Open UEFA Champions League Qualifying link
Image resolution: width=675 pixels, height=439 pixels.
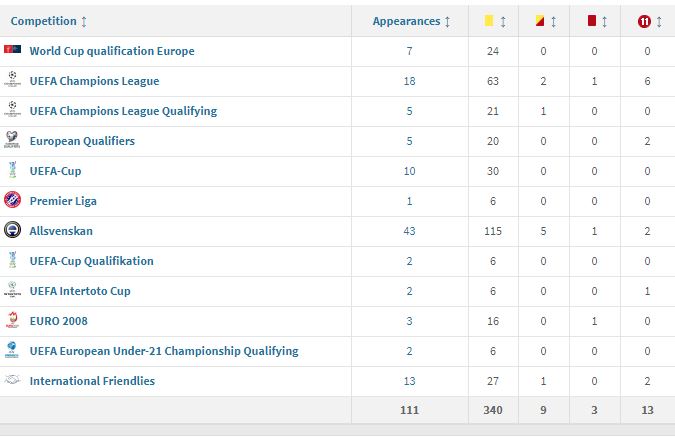[123, 111]
